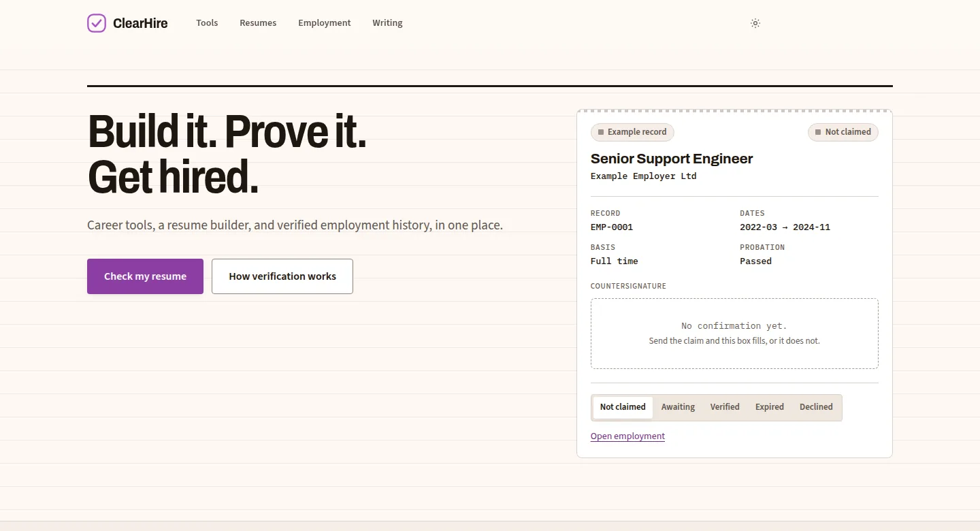Click the Senior Support Engineer title

(x=672, y=159)
